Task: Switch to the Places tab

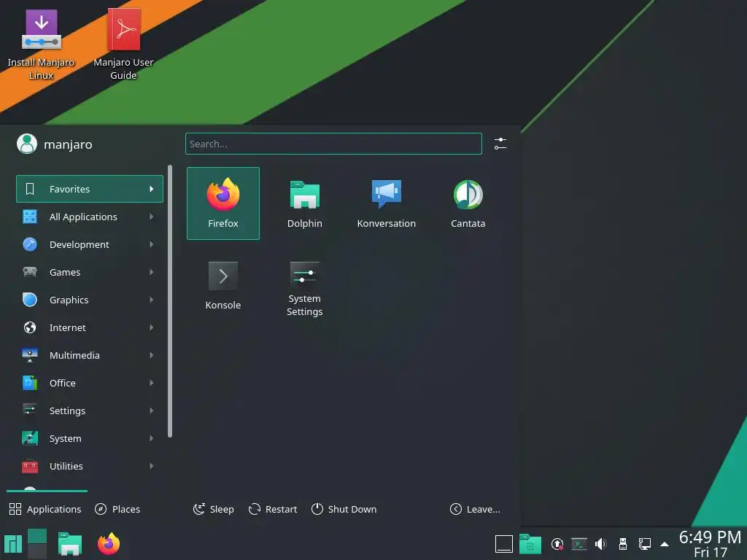Action: click(117, 509)
